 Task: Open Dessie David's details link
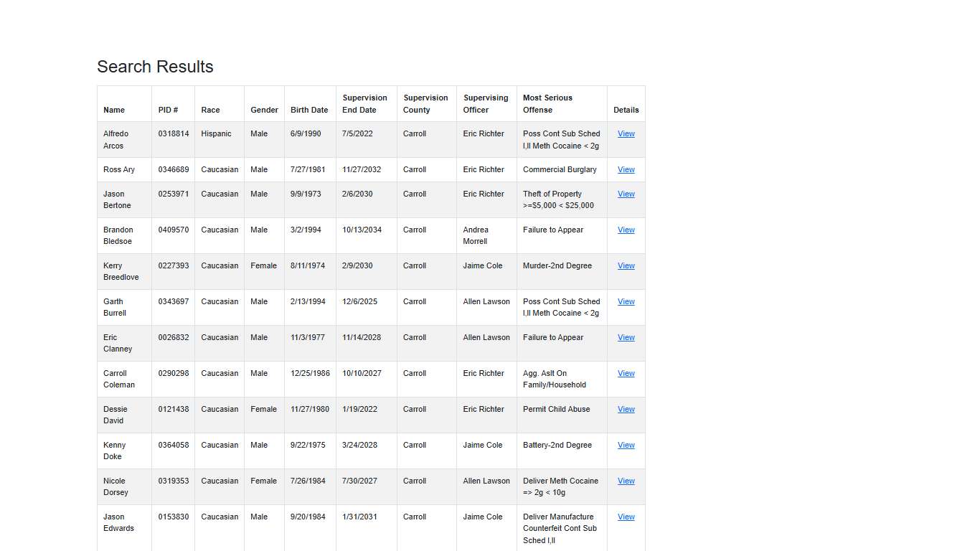click(x=626, y=410)
